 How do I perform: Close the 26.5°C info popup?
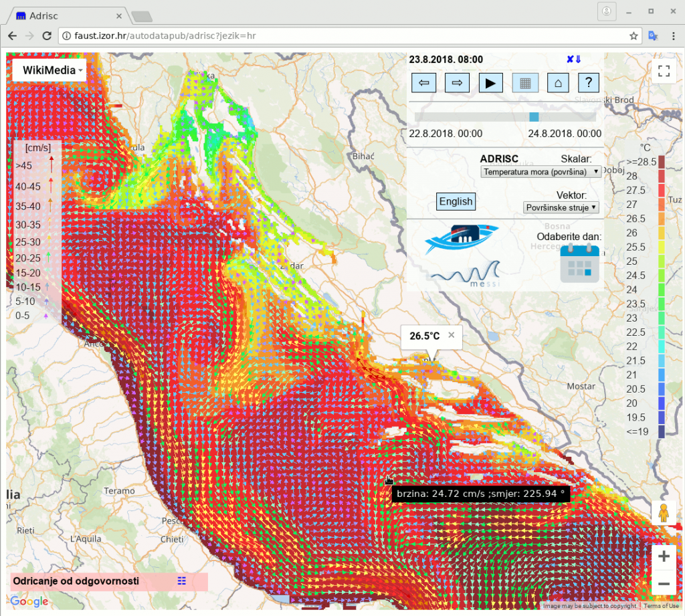click(451, 335)
